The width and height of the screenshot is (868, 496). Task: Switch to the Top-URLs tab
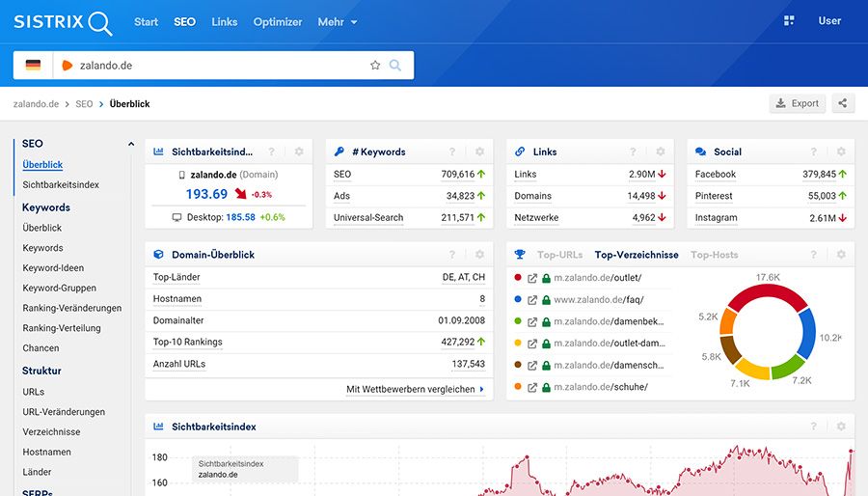click(559, 255)
